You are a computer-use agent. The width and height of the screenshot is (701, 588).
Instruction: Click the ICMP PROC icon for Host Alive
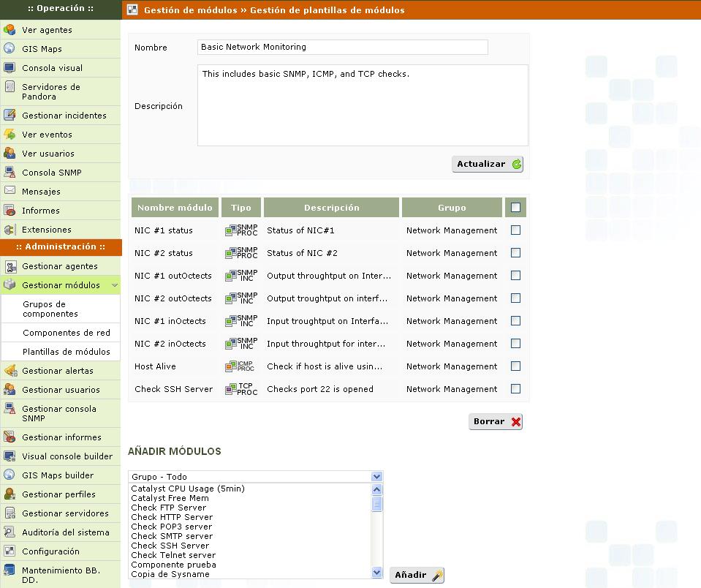click(241, 366)
